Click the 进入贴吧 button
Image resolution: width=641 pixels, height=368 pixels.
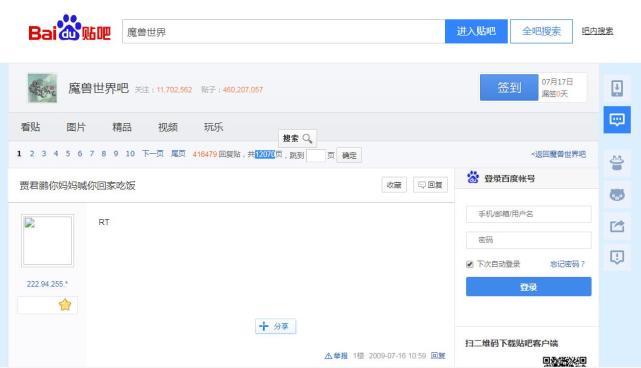476,31
